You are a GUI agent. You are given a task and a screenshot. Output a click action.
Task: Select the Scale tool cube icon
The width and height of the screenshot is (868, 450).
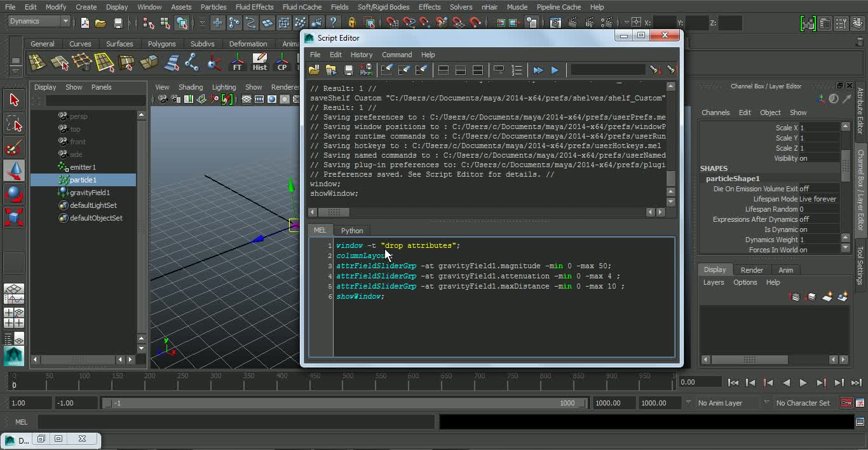coord(14,216)
